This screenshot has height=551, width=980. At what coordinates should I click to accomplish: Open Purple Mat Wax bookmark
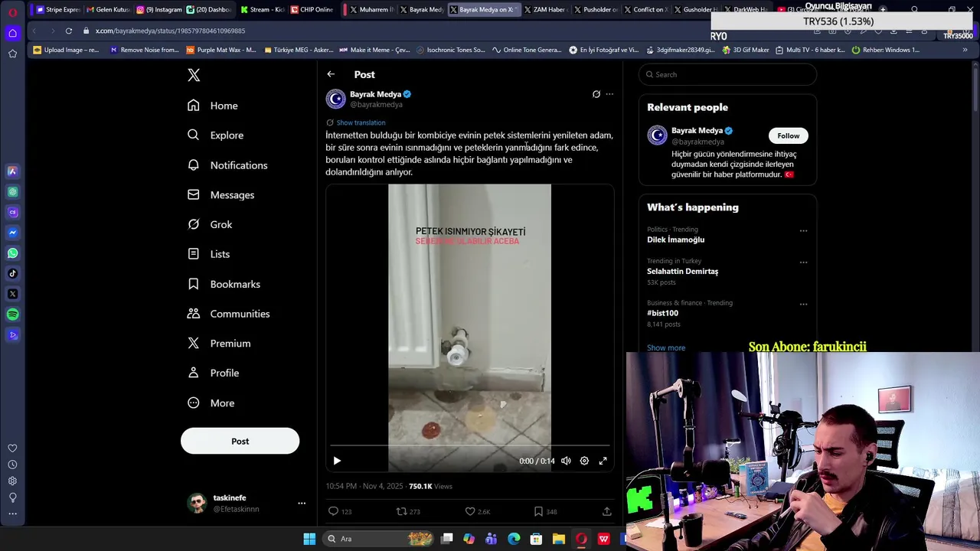coord(221,50)
